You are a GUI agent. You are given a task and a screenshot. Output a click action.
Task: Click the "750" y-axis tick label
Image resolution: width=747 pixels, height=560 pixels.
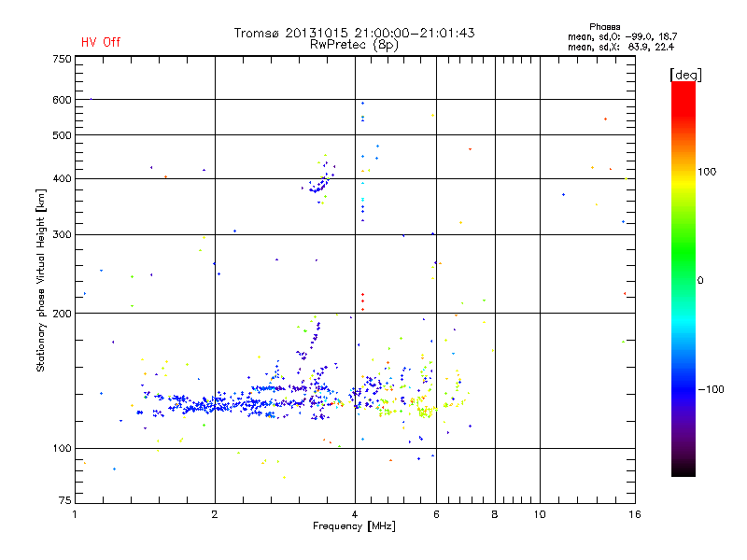click(62, 58)
